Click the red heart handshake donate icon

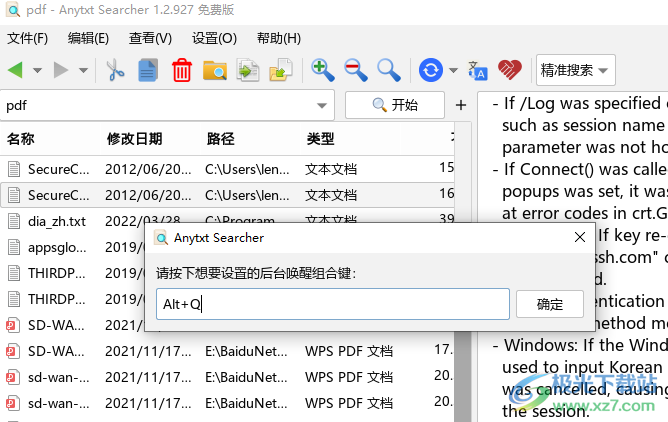pyautogui.click(x=510, y=70)
